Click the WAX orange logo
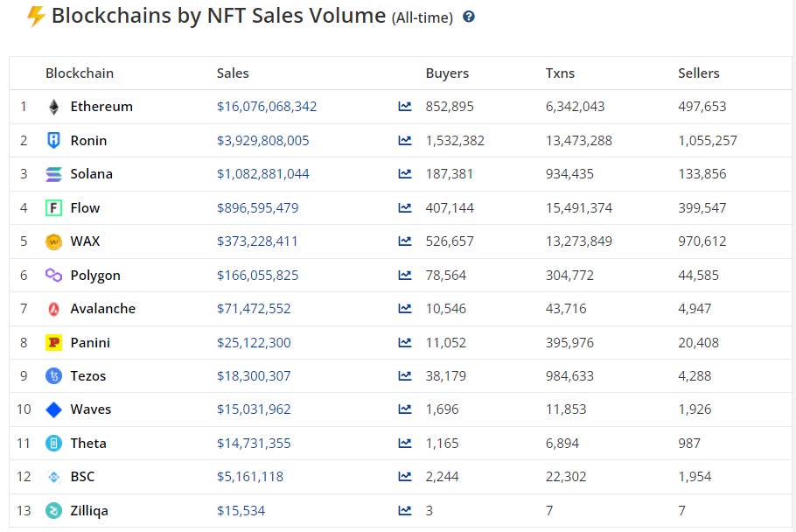 coord(53,241)
